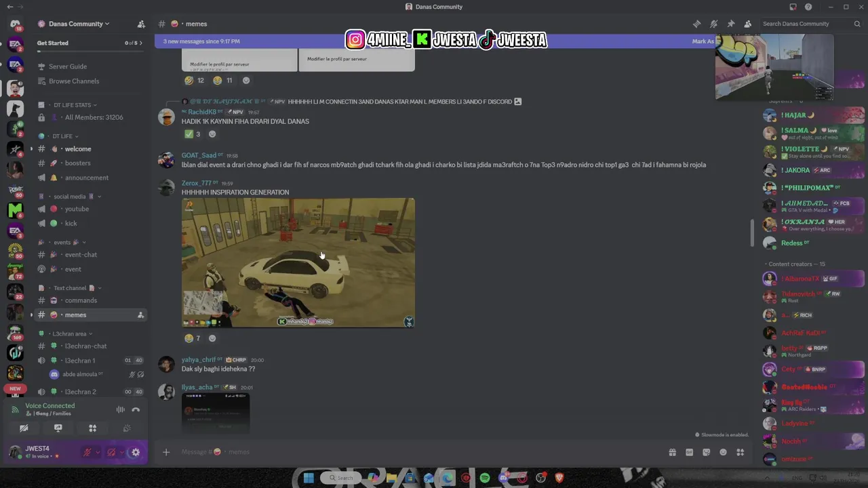Toggle notification settings bell in header
Viewport: 868px width, 488px height.
(x=713, y=24)
